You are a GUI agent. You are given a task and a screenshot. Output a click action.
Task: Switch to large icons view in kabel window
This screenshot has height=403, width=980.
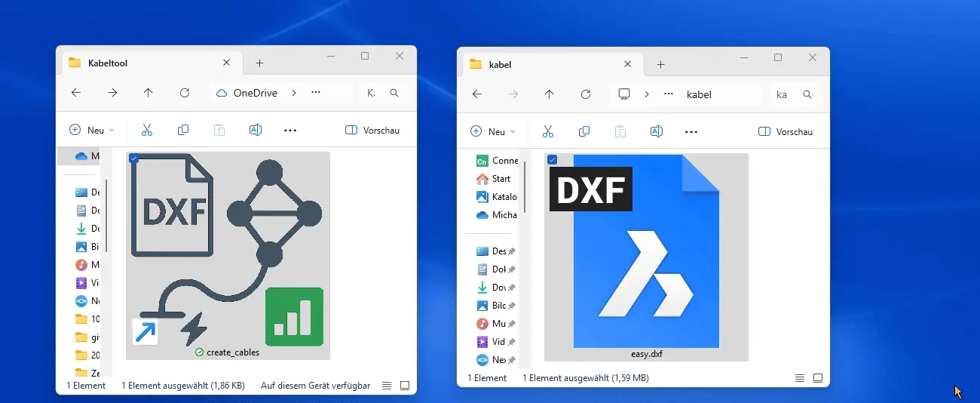click(817, 377)
